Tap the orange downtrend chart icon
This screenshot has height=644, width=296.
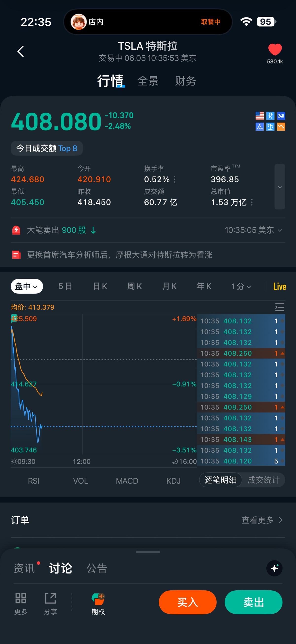pos(281,126)
